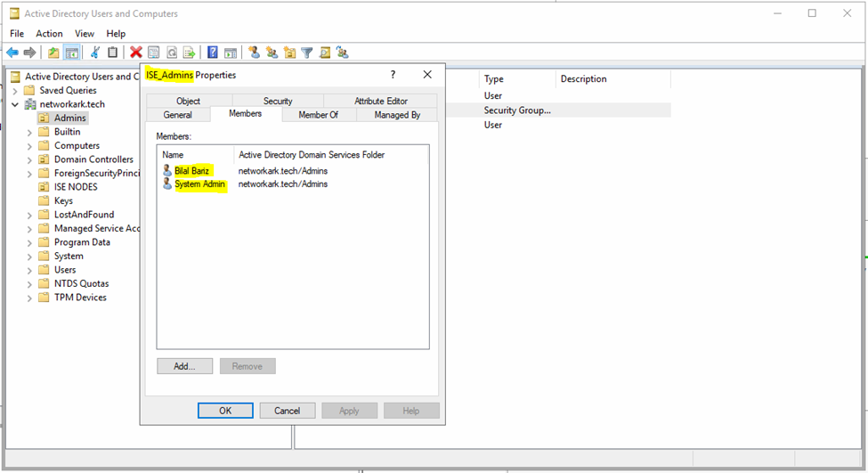Click the Back arrow in the toolbar

(x=12, y=53)
